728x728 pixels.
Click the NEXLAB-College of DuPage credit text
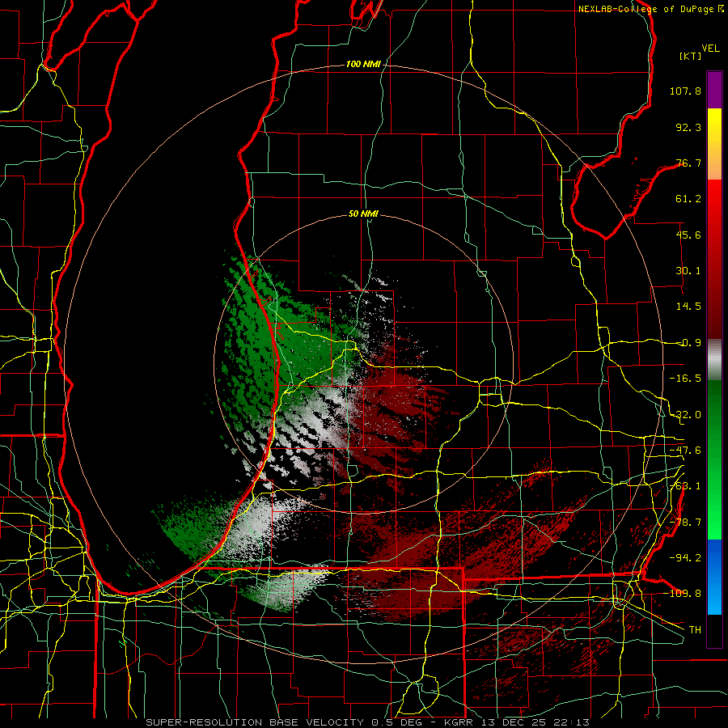[651, 9]
